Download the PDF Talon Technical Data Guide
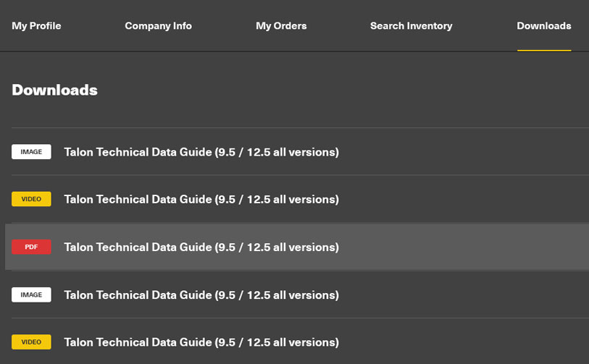 point(201,247)
